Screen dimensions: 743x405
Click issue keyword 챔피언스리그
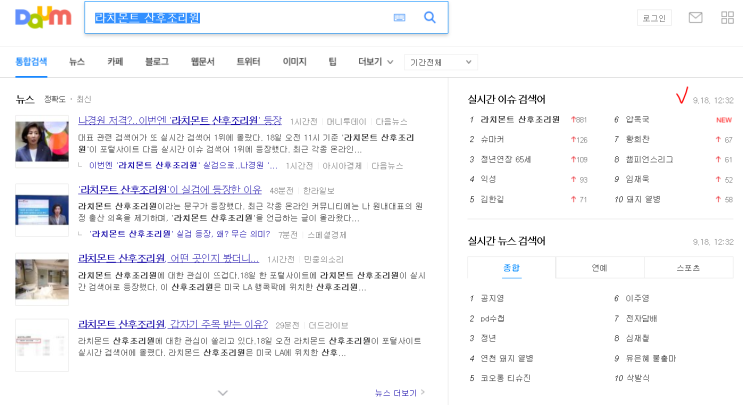pyautogui.click(x=649, y=159)
